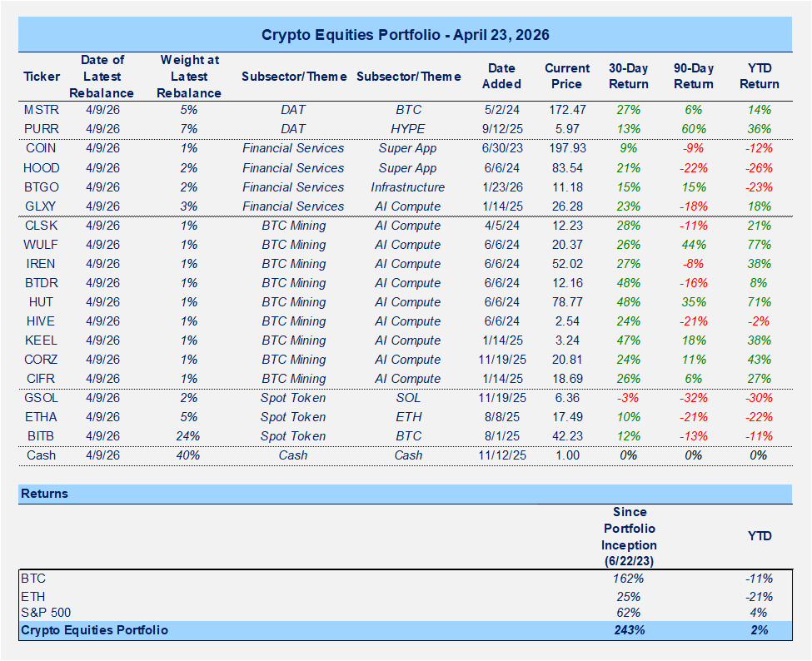
Task: Click the Current Price column header
Action: click(x=567, y=77)
